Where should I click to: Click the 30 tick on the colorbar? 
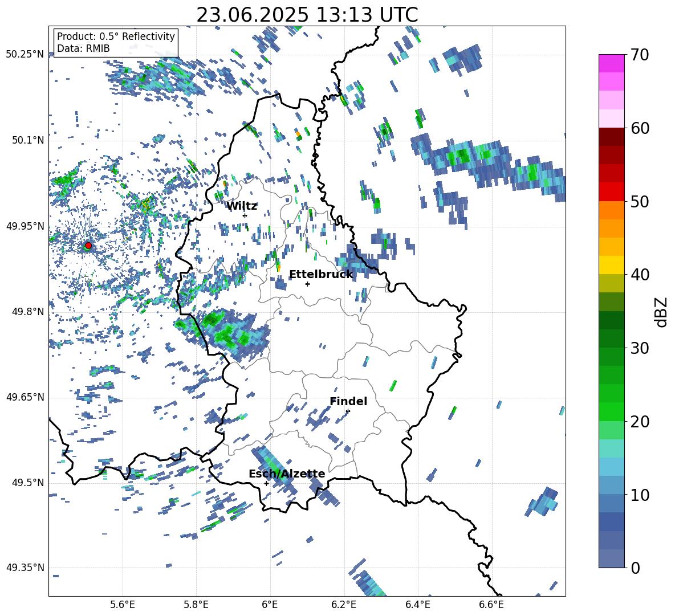640,348
